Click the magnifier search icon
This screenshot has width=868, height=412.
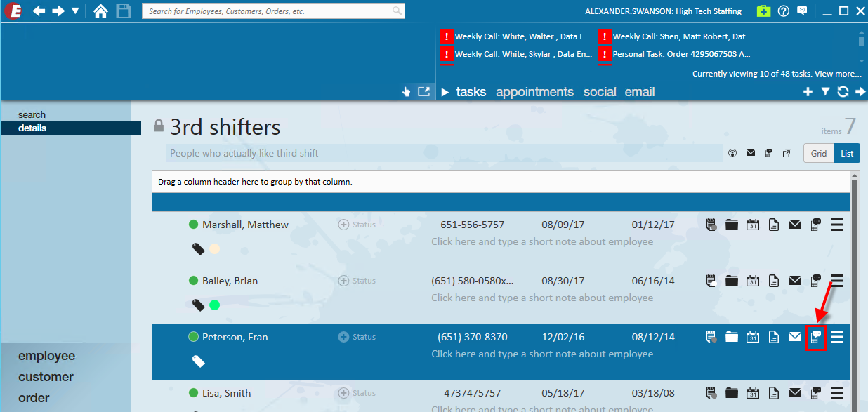(x=397, y=11)
